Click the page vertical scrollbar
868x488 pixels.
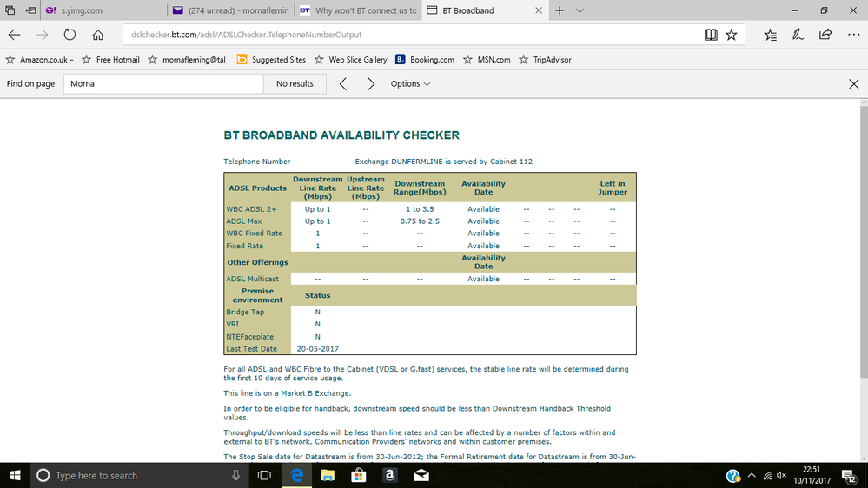[x=865, y=241]
